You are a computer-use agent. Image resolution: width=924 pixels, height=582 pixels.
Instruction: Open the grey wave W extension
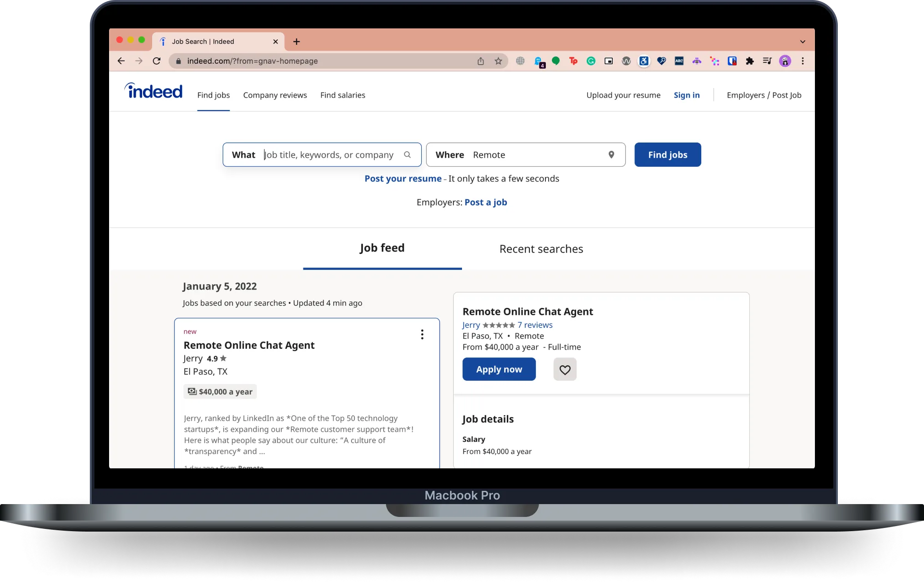coord(626,61)
